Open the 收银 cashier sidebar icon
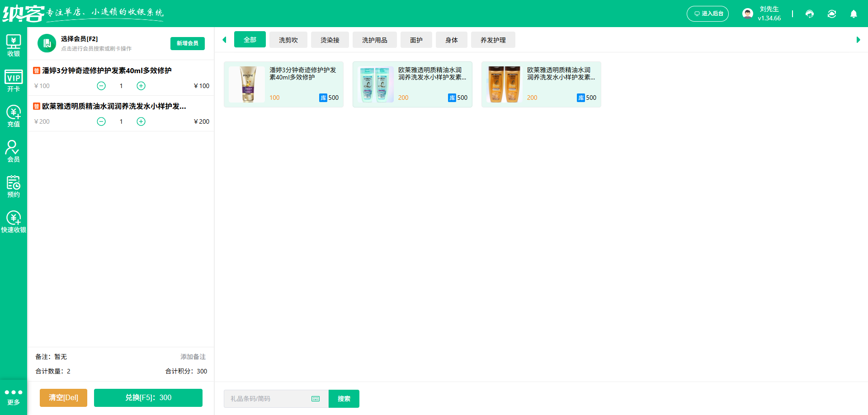Viewport: 868px width, 415px height. coord(14,46)
